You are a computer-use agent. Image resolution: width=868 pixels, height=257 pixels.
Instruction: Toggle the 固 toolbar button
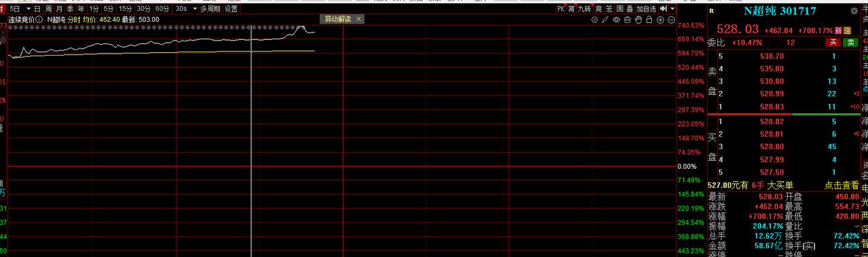tap(619, 9)
